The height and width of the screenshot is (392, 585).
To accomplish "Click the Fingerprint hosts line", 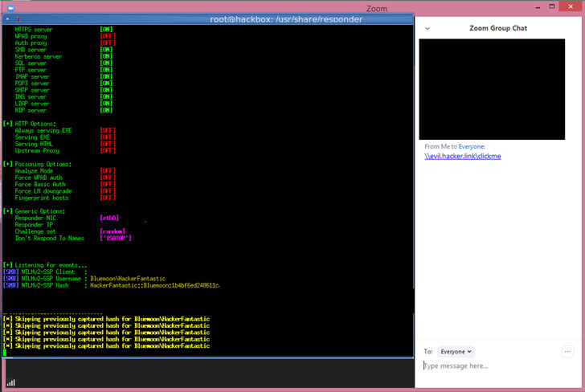I will [65, 198].
